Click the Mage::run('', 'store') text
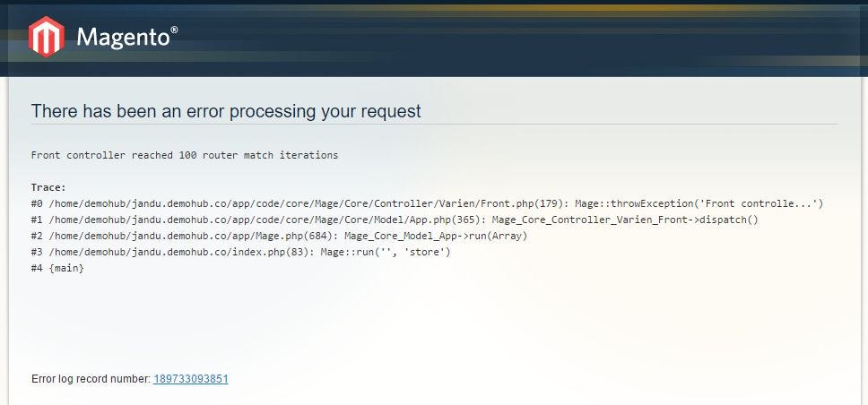868x405 pixels. [386, 252]
